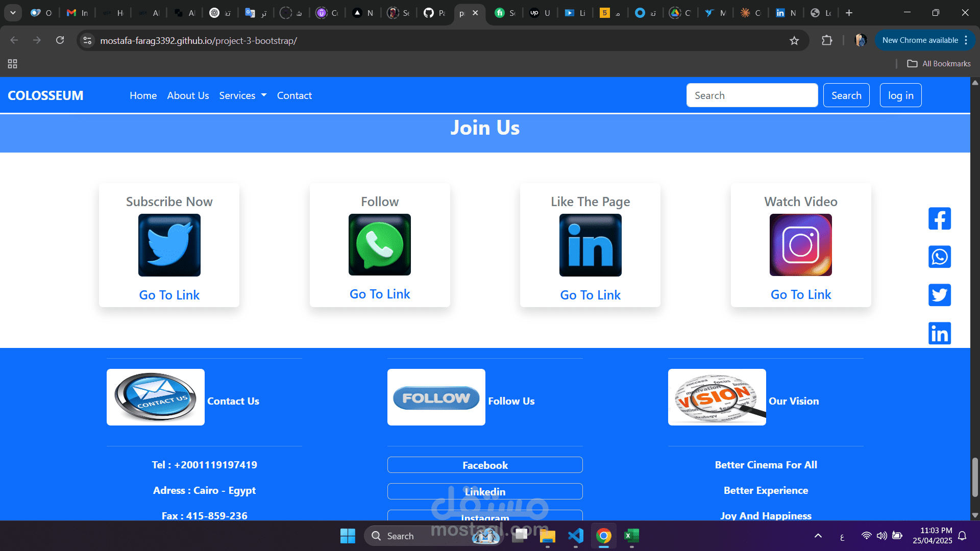Click the floating Facebook sidebar icon

939,219
